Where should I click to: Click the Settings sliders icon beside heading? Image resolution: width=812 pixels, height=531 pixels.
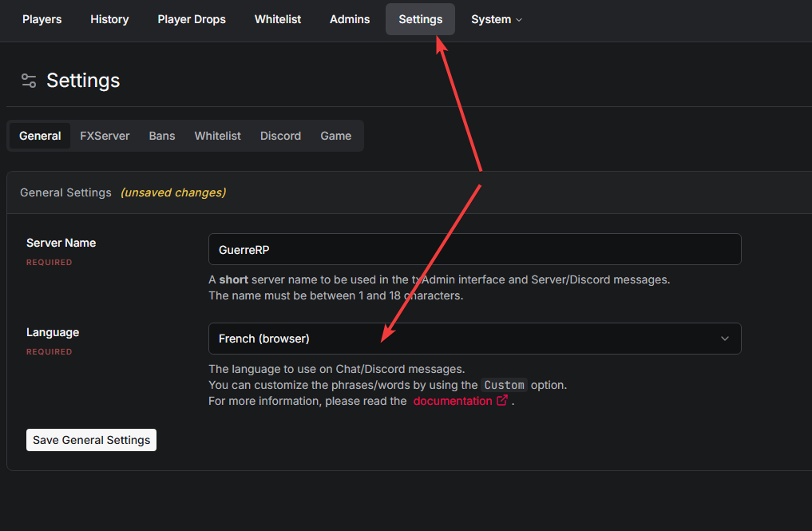pyautogui.click(x=29, y=81)
